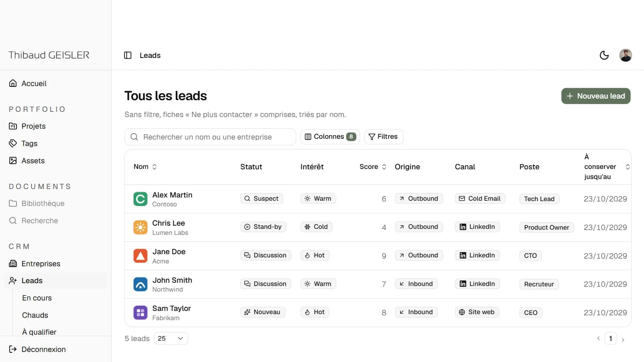Open the rows-per-page dropdown showing 25
Screen dimensions: 644x362
[171, 338]
